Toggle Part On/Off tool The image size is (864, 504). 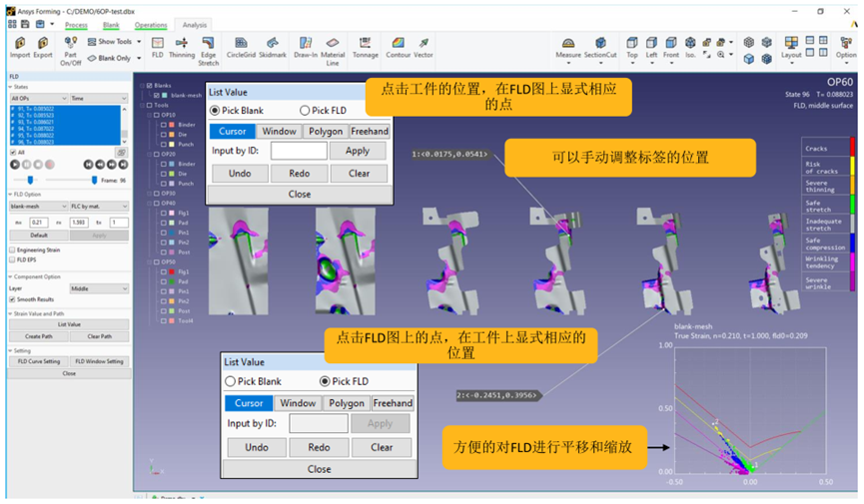click(x=71, y=51)
